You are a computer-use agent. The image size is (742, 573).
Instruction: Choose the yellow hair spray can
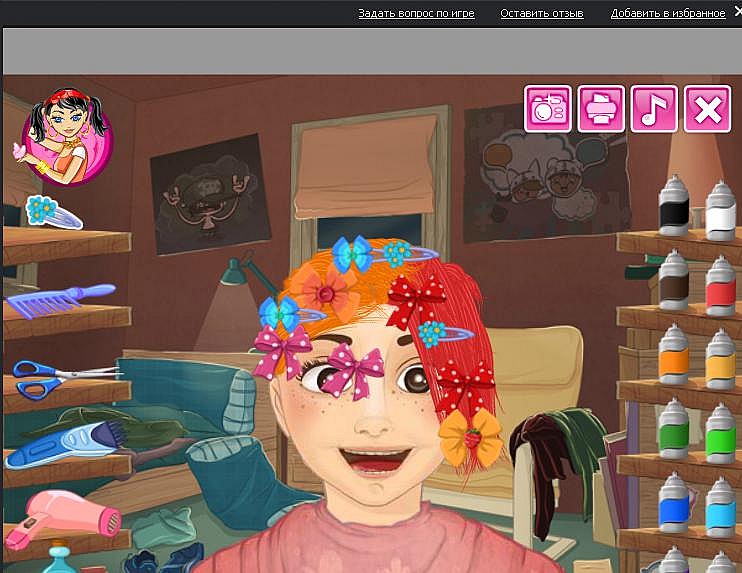[x=720, y=360]
